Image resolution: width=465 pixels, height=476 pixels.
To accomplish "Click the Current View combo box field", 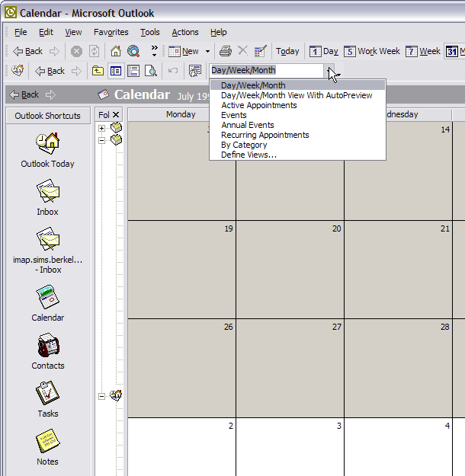I will tap(266, 70).
